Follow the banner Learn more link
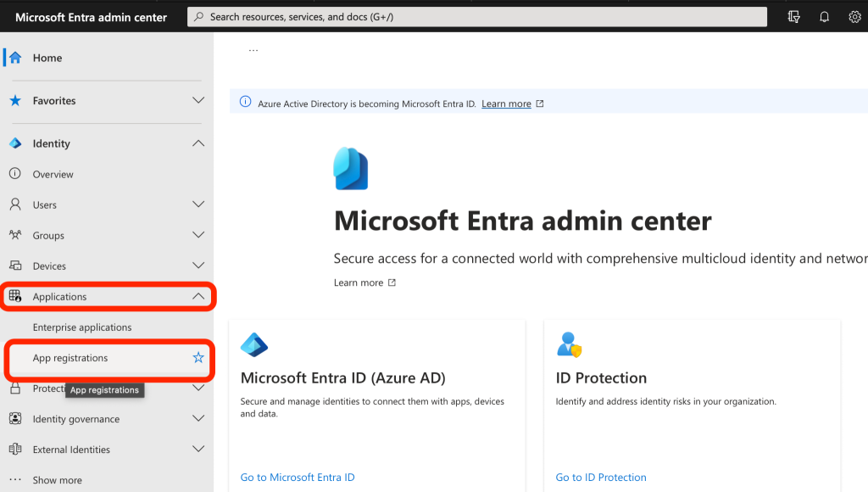Viewport: 868px width, 492px height. tap(506, 103)
